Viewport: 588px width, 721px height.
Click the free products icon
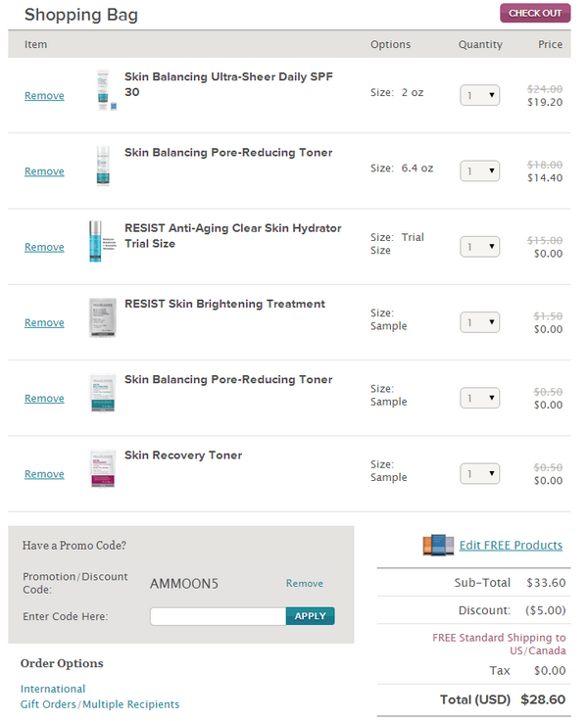click(438, 545)
